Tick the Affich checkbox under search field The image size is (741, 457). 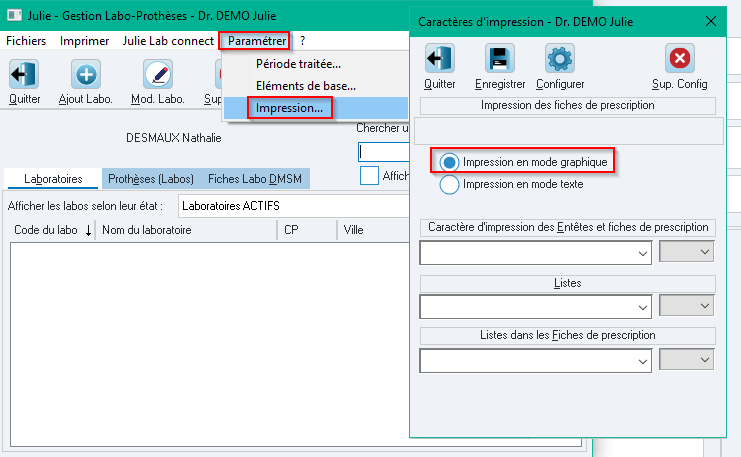[x=369, y=175]
